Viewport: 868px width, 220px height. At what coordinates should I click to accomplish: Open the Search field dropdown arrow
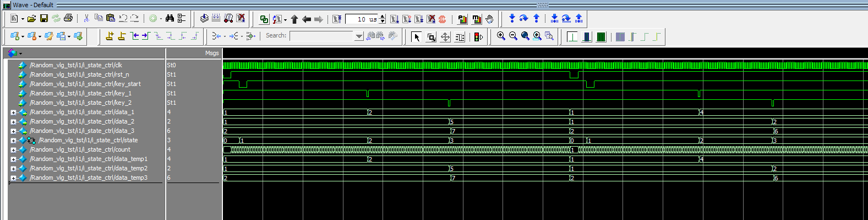coord(359,36)
